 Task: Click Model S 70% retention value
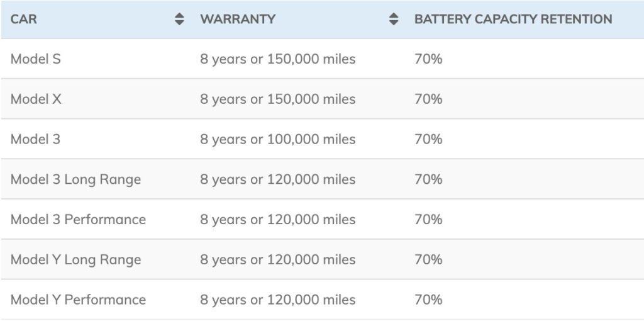(428, 59)
